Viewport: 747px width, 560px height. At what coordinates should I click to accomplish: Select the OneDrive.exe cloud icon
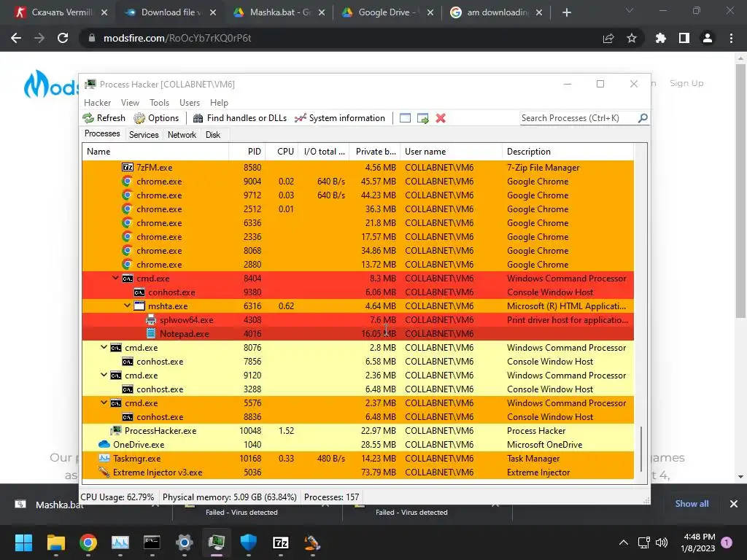pyautogui.click(x=104, y=444)
